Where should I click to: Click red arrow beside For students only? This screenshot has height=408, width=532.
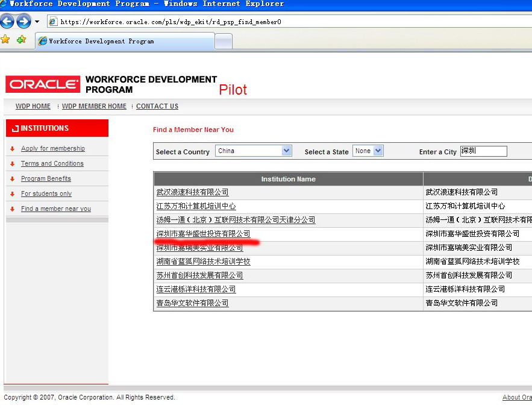click(13, 194)
